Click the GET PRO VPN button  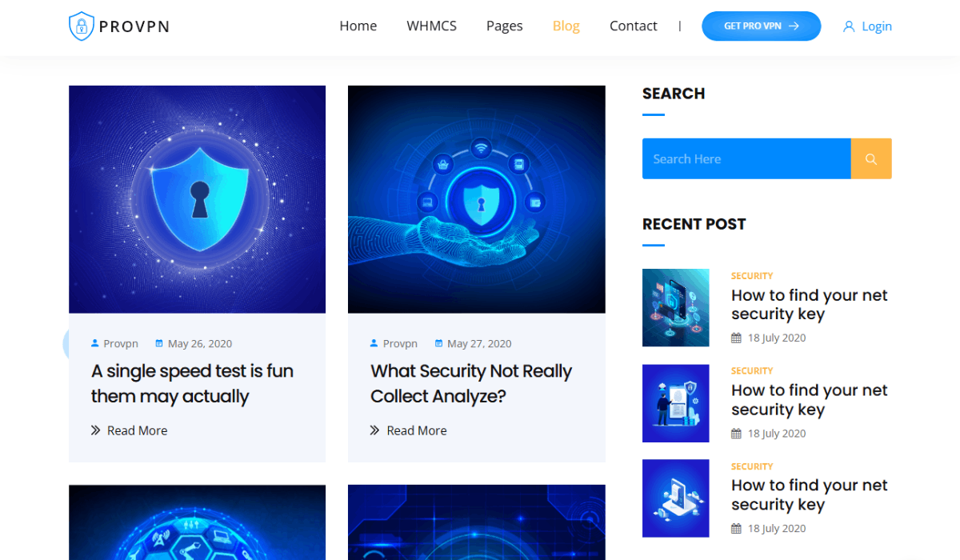pyautogui.click(x=762, y=26)
